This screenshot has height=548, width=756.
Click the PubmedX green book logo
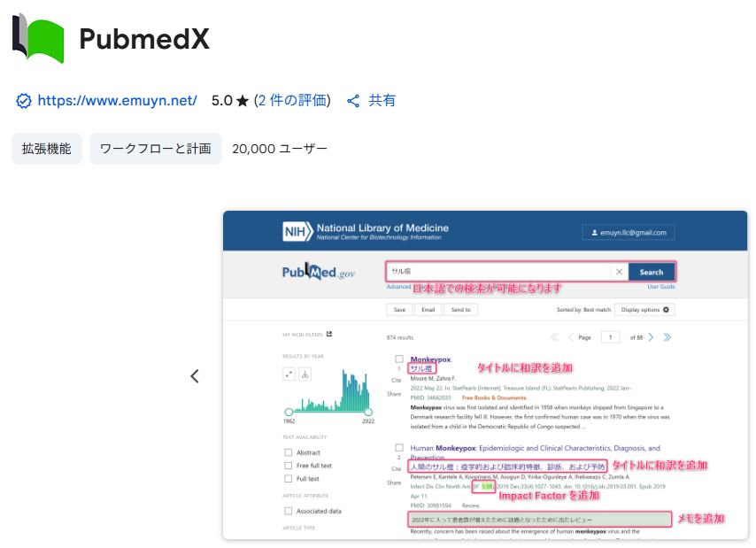(38, 38)
